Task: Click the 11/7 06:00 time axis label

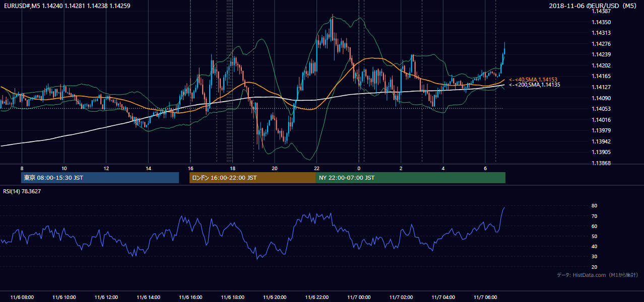Action: point(485,297)
